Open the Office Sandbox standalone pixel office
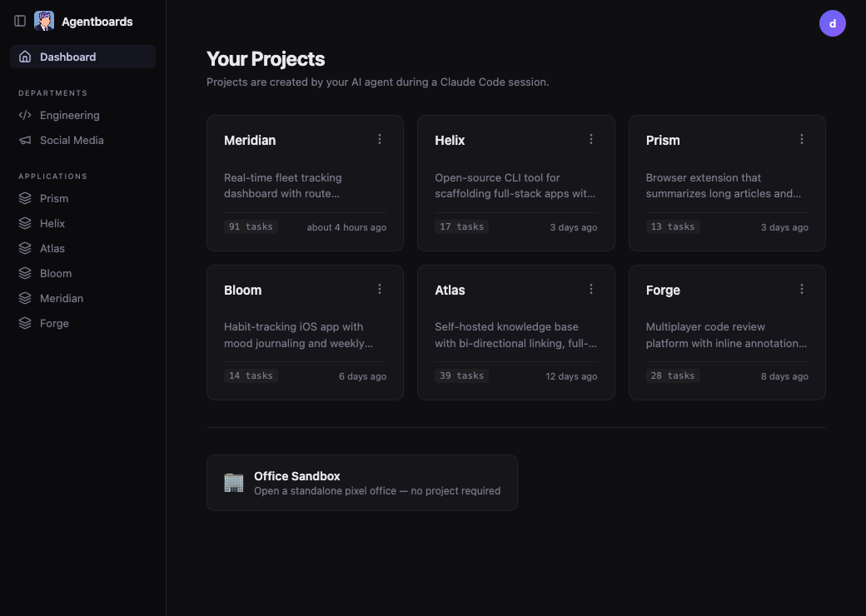The width and height of the screenshot is (866, 616). tap(362, 483)
